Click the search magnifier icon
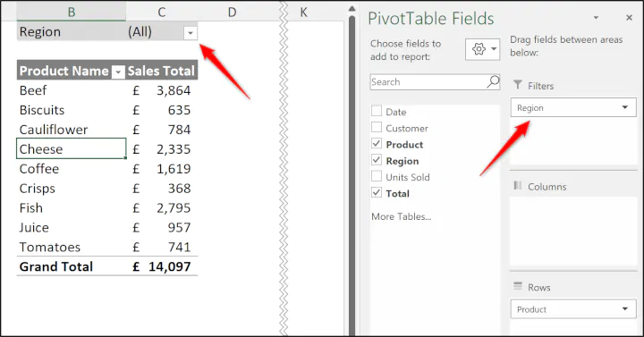644x337 pixels. click(493, 81)
